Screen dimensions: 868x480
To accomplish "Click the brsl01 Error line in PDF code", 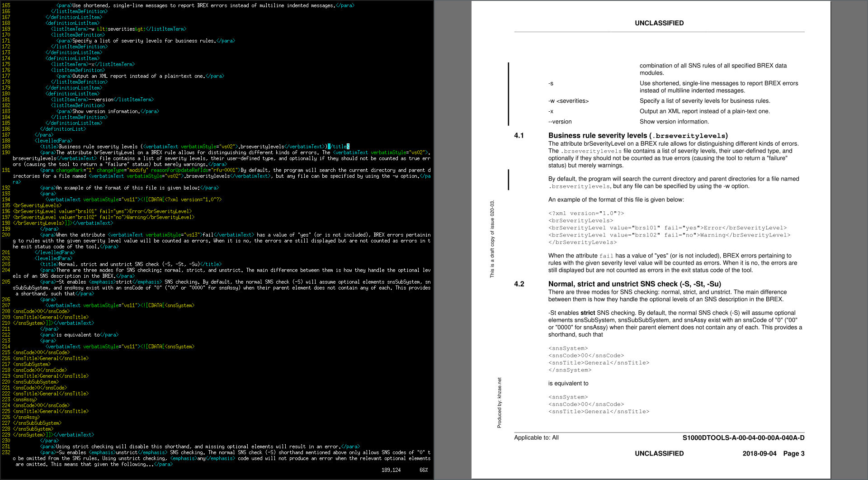I will (x=667, y=228).
